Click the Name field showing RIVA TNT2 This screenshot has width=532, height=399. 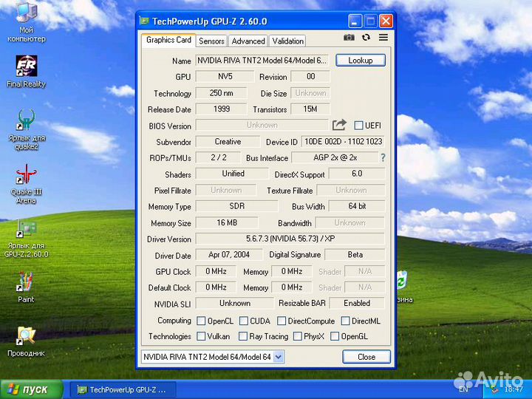262,61
